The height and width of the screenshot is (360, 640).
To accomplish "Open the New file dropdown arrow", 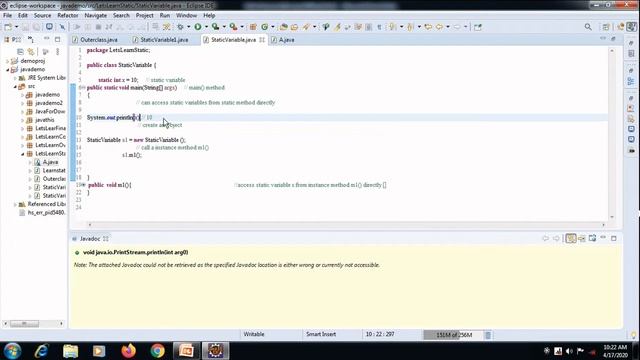I will [x=16, y=27].
